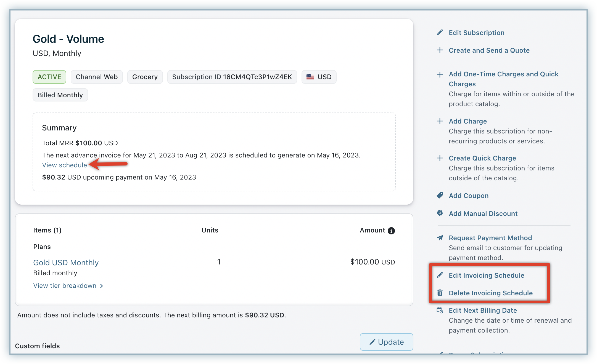The height and width of the screenshot is (364, 597).
Task: Click the info icon next to Amount
Action: pos(391,231)
